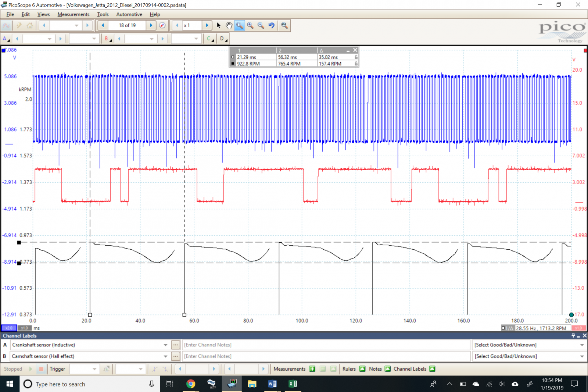Open the buffer navigator compass icon
Image resolution: width=588 pixels, height=392 pixels.
point(162,25)
